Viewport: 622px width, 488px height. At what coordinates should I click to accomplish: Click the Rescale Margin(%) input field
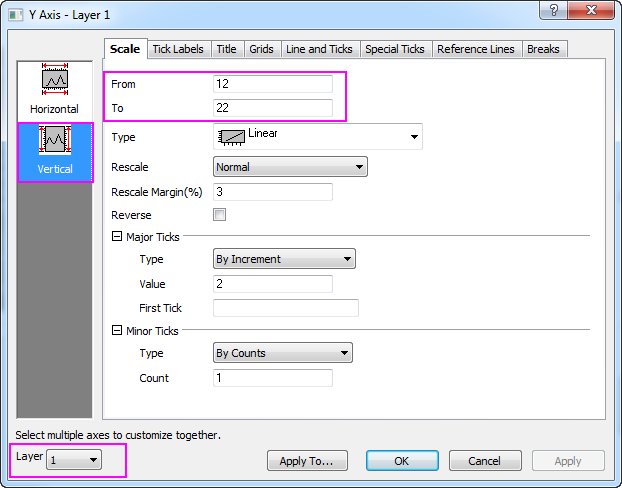[x=273, y=192]
